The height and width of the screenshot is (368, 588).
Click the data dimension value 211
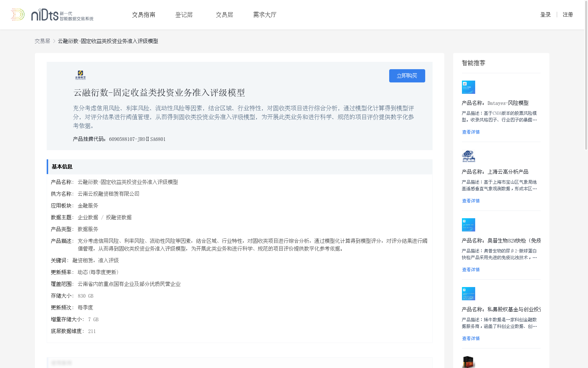click(92, 331)
